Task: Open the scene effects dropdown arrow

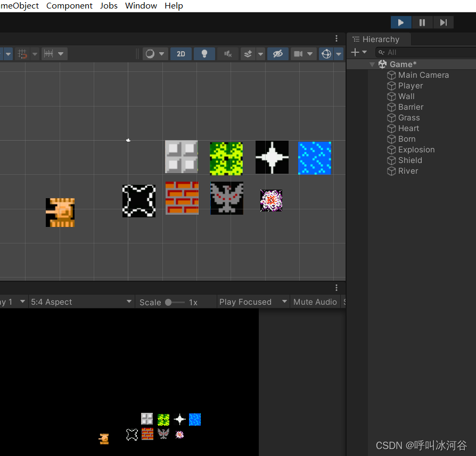Action: coord(260,54)
